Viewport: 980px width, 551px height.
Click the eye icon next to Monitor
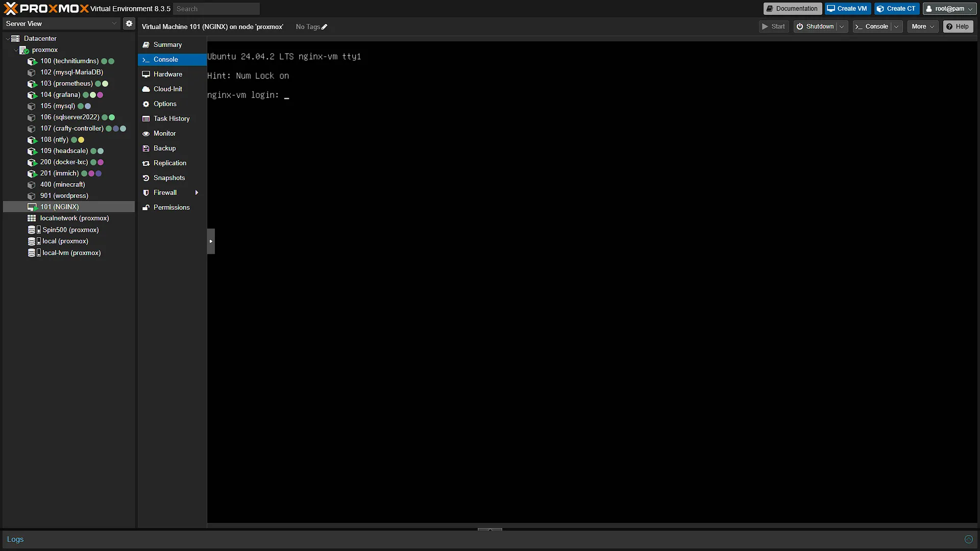pyautogui.click(x=146, y=134)
